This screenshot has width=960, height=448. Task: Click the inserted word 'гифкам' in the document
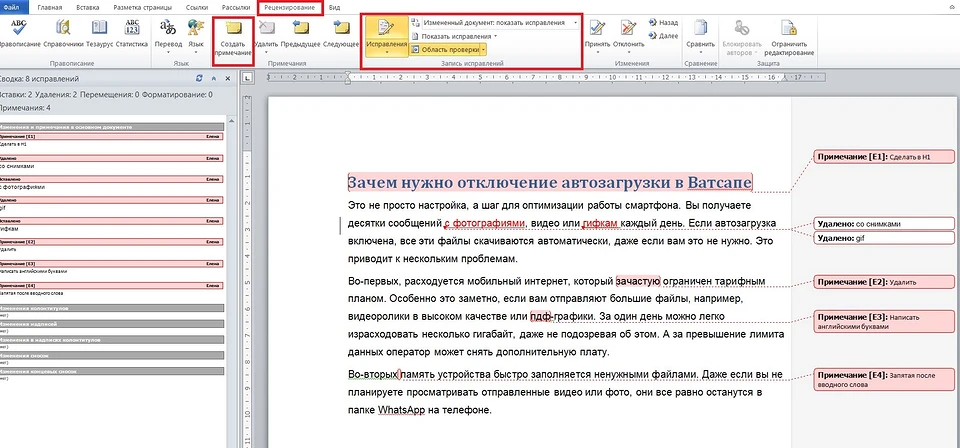[600, 223]
